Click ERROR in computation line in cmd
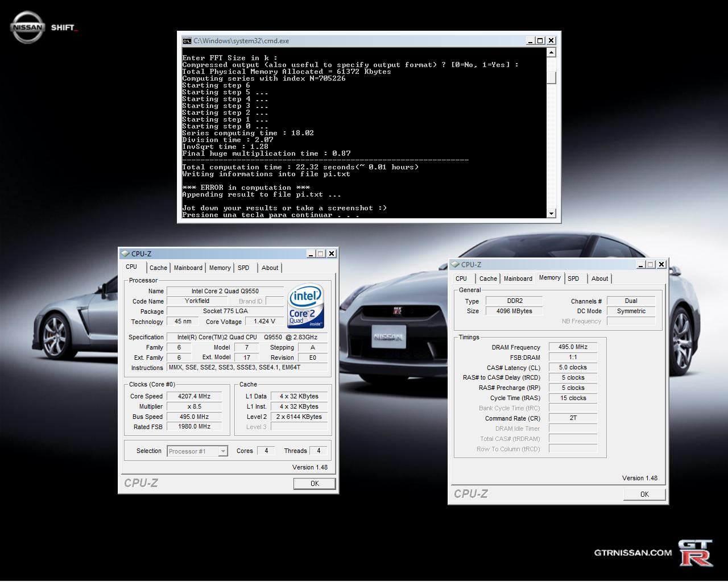 click(x=246, y=188)
